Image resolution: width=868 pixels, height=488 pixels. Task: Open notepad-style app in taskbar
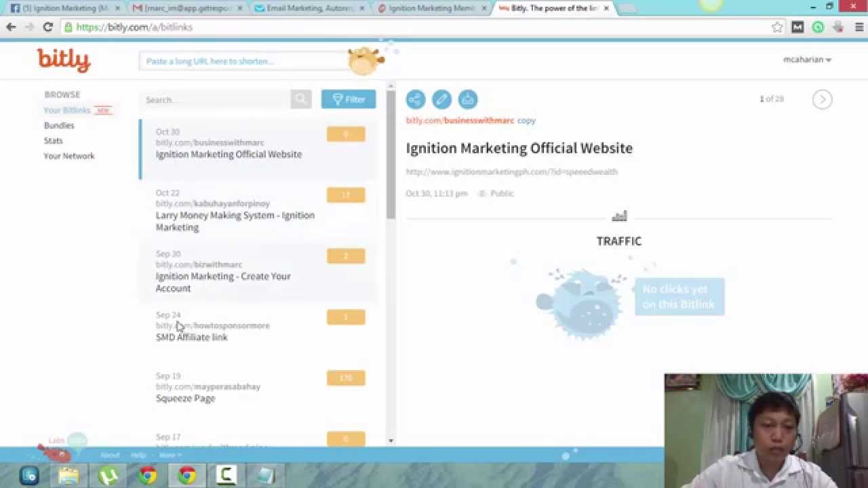[x=265, y=475]
